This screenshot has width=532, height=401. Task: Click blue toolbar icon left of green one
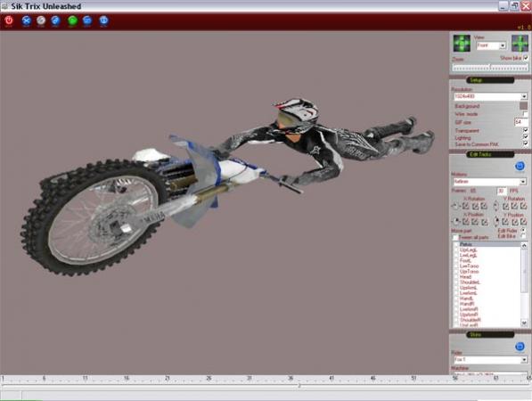click(x=56, y=21)
